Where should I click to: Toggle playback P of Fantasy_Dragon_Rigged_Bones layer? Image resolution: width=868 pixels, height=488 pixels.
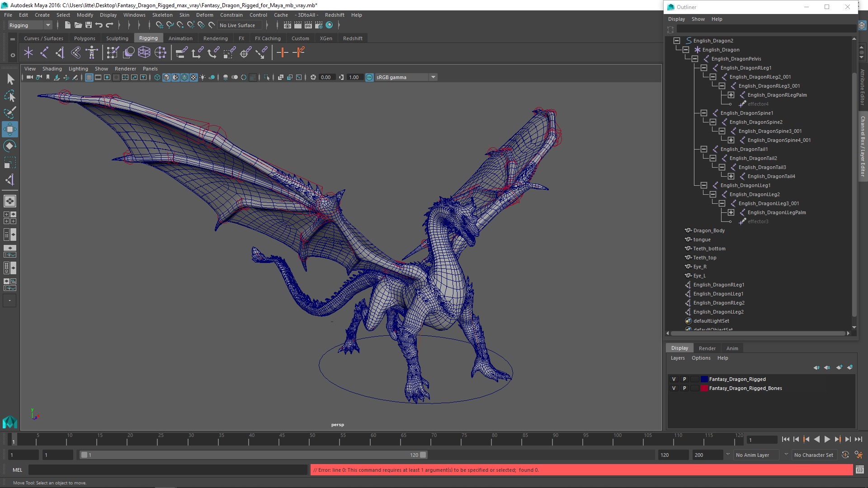(684, 388)
